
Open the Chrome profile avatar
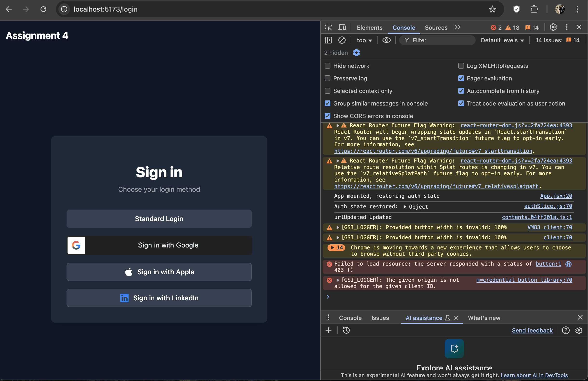pos(560,9)
